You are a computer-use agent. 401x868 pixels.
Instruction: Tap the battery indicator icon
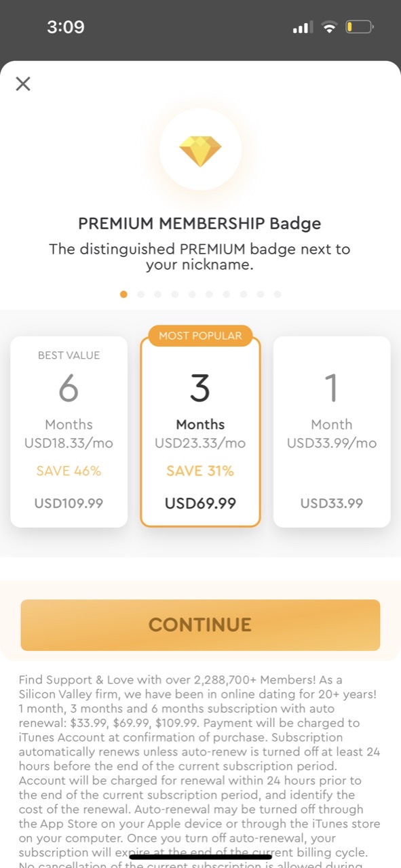point(360,28)
